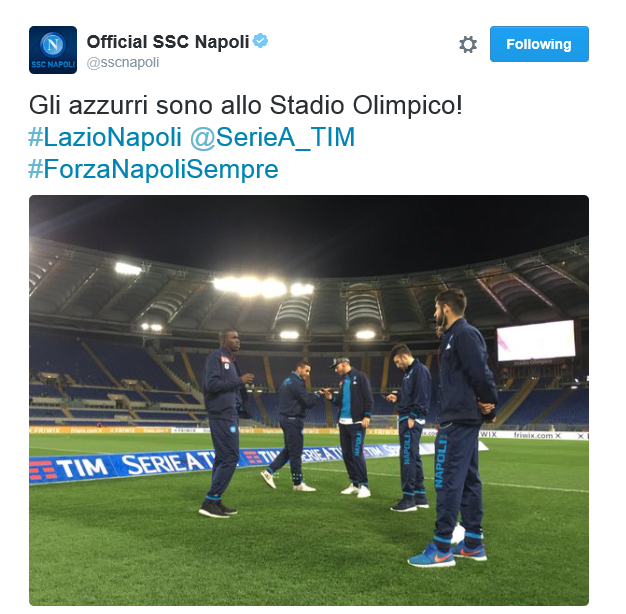Toggle the Following button
Image resolution: width=626 pixels, height=614 pixels.
click(x=539, y=44)
